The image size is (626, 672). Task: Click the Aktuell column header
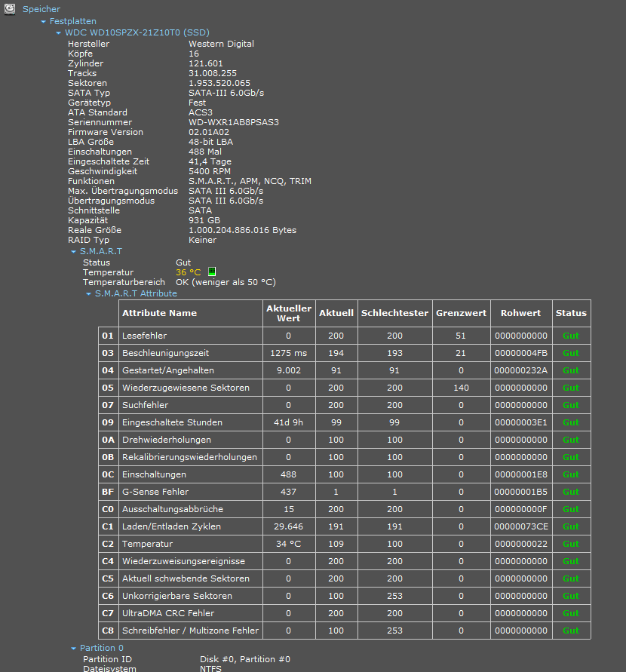[x=336, y=313]
